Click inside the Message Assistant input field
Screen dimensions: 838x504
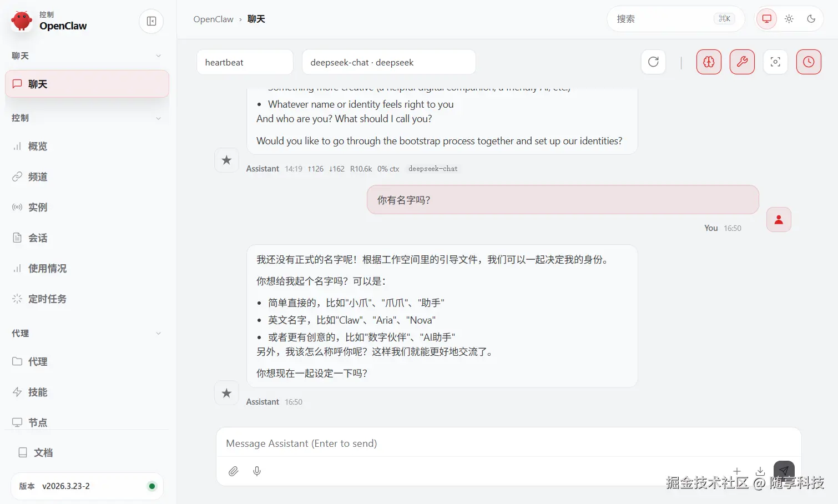pyautogui.click(x=499, y=443)
